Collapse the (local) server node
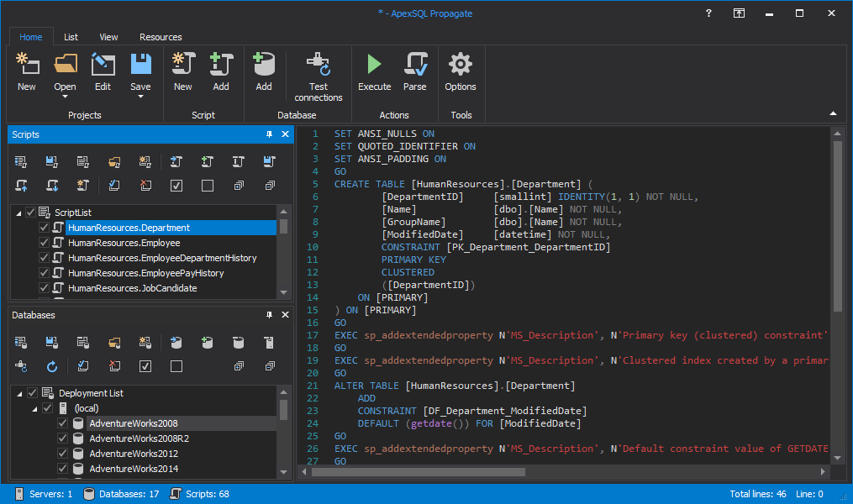 point(34,409)
